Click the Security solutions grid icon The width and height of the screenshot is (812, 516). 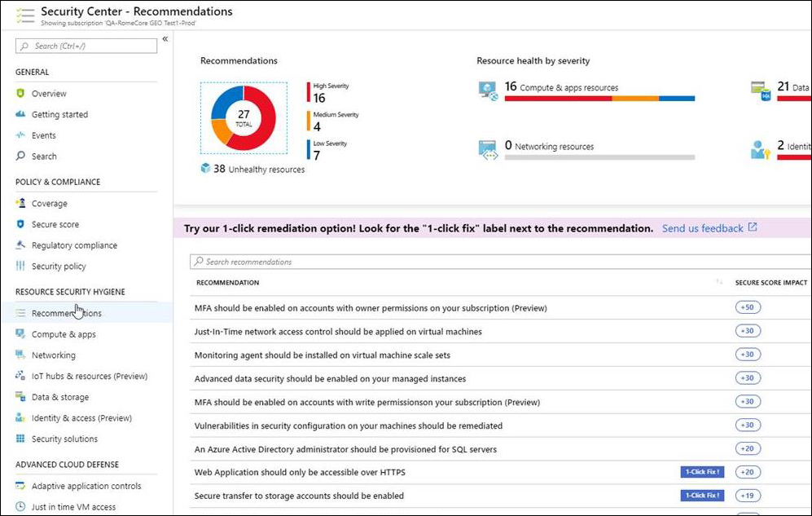(20, 439)
